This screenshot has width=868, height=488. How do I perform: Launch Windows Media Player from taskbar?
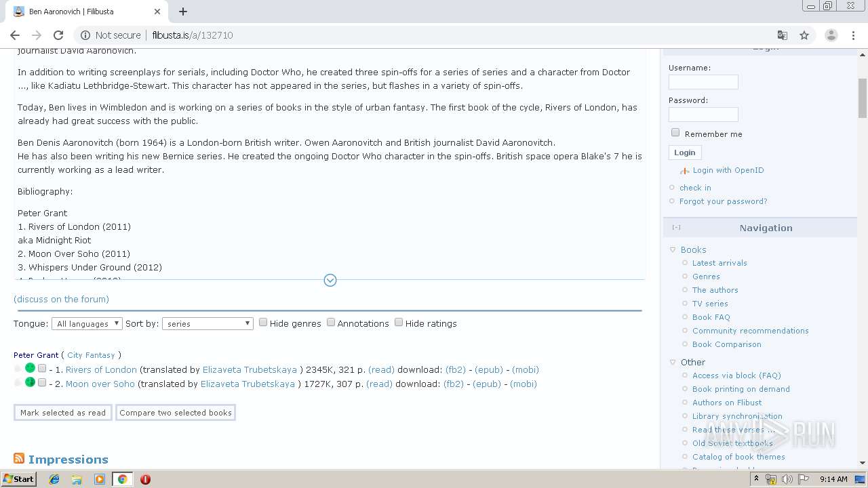pyautogui.click(x=100, y=479)
